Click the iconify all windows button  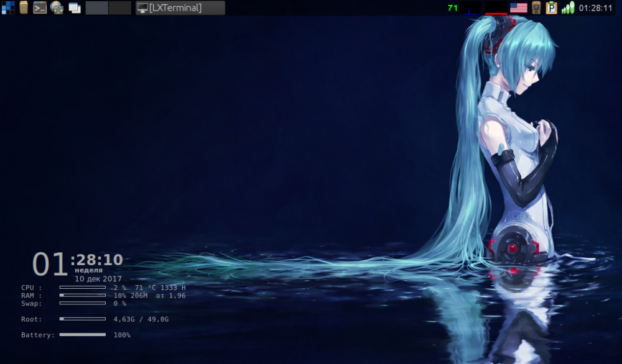(74, 7)
